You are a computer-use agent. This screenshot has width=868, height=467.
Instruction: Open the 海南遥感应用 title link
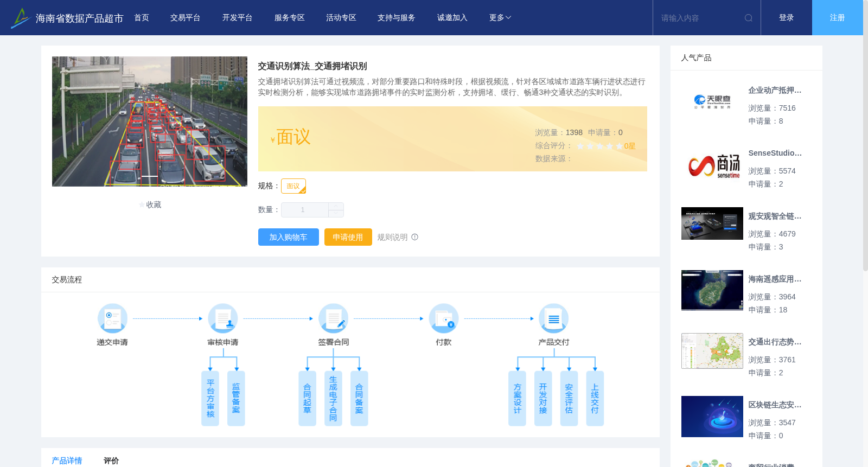click(x=775, y=279)
